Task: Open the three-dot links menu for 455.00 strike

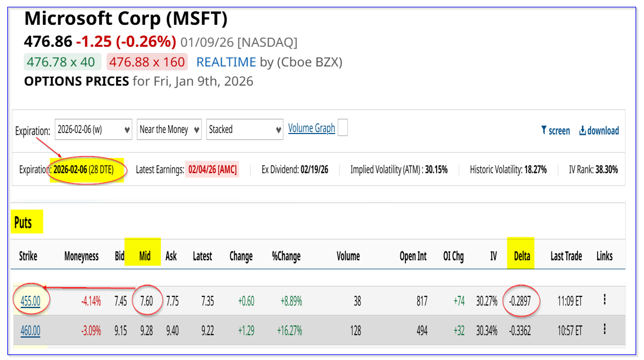Action: (605, 300)
